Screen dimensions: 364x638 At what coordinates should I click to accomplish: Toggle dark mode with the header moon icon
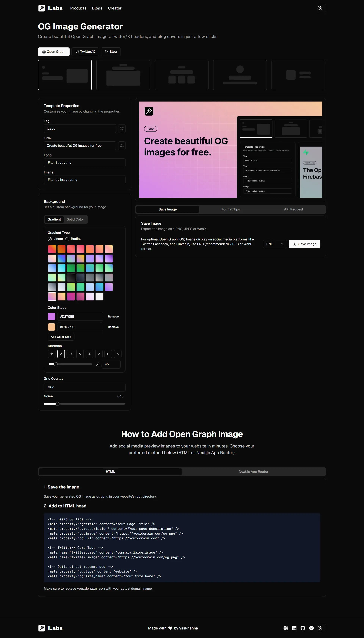pyautogui.click(x=322, y=8)
